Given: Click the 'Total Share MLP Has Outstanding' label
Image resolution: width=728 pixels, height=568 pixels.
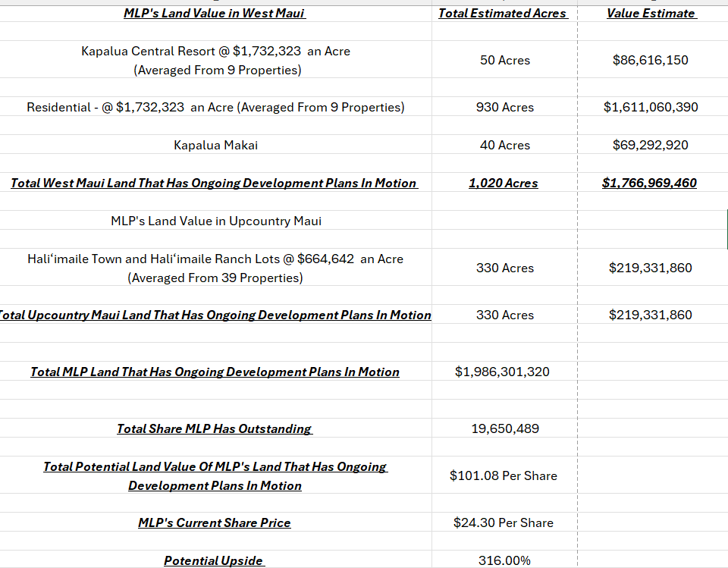Looking at the screenshot, I should point(215,428).
